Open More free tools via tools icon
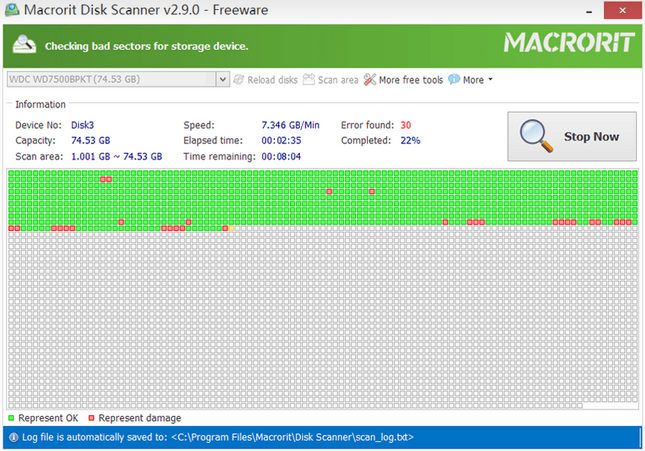 [x=370, y=79]
